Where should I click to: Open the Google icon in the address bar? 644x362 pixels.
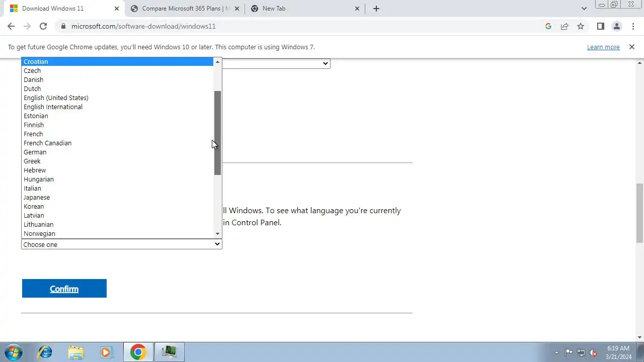click(x=548, y=26)
